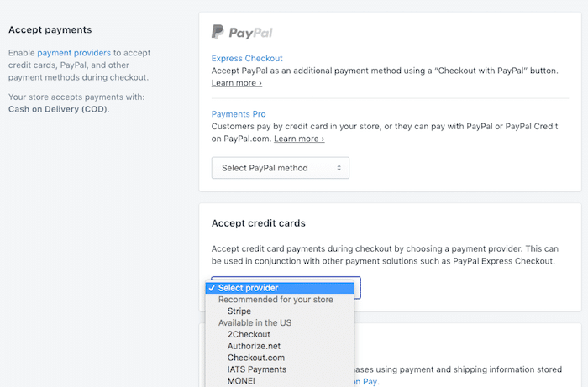Click the Cash on Delivery (COD) text
This screenshot has width=588, height=387.
[x=58, y=109]
